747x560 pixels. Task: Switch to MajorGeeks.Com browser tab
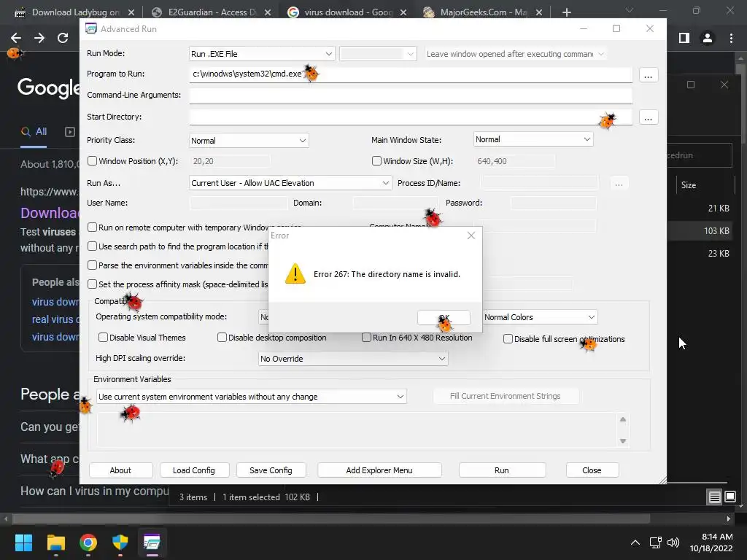pyautogui.click(x=484, y=12)
